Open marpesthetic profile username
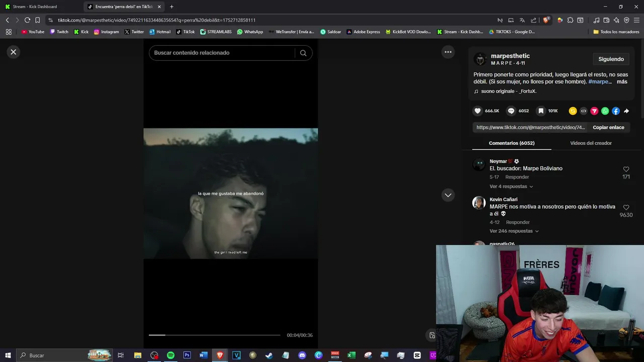This screenshot has width=644, height=362. (x=510, y=56)
